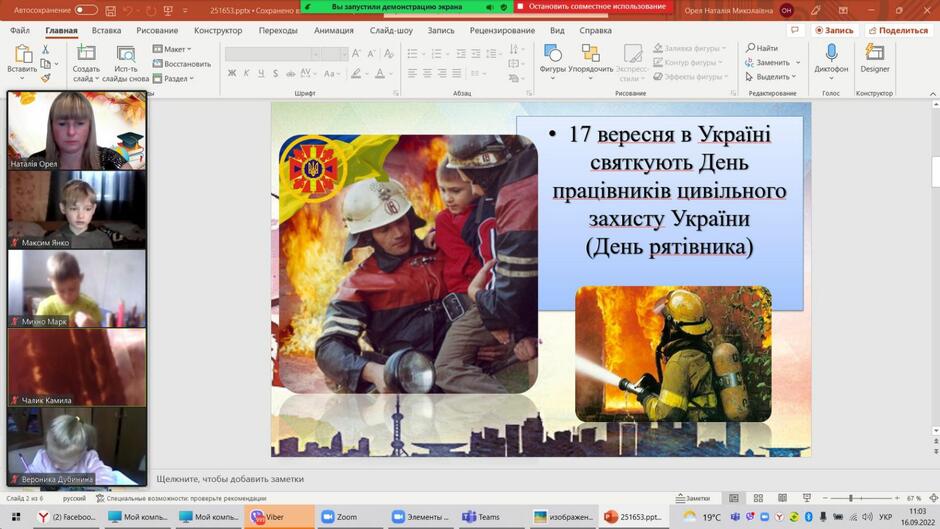Click the notes field to add notes
This screenshot has height=529, width=940.
click(x=230, y=479)
